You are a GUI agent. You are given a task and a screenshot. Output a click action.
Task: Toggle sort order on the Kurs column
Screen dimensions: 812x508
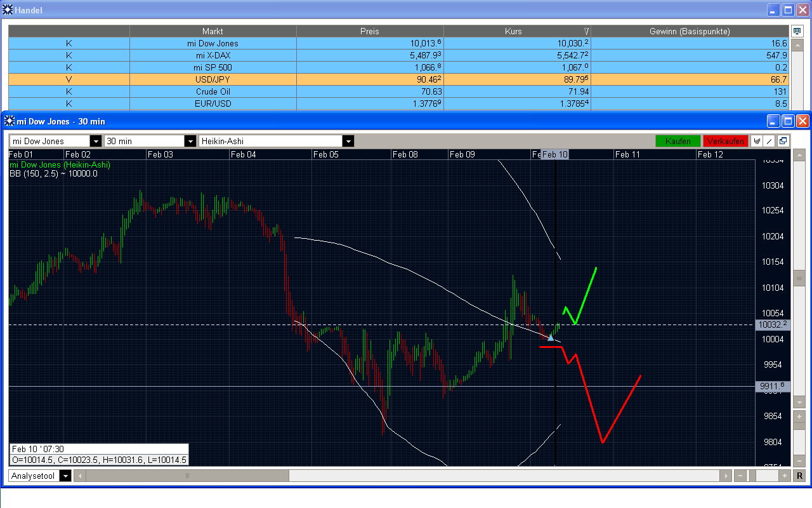514,30
